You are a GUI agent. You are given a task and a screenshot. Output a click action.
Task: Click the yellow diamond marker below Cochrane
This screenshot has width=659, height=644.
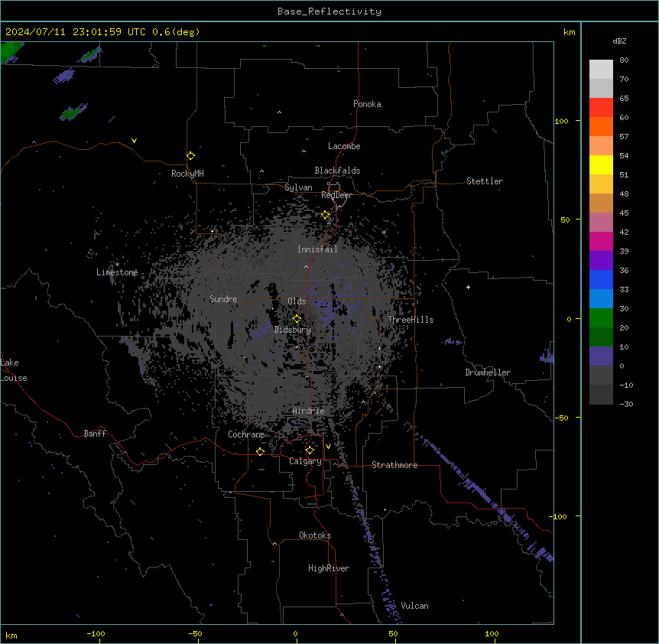(x=260, y=451)
